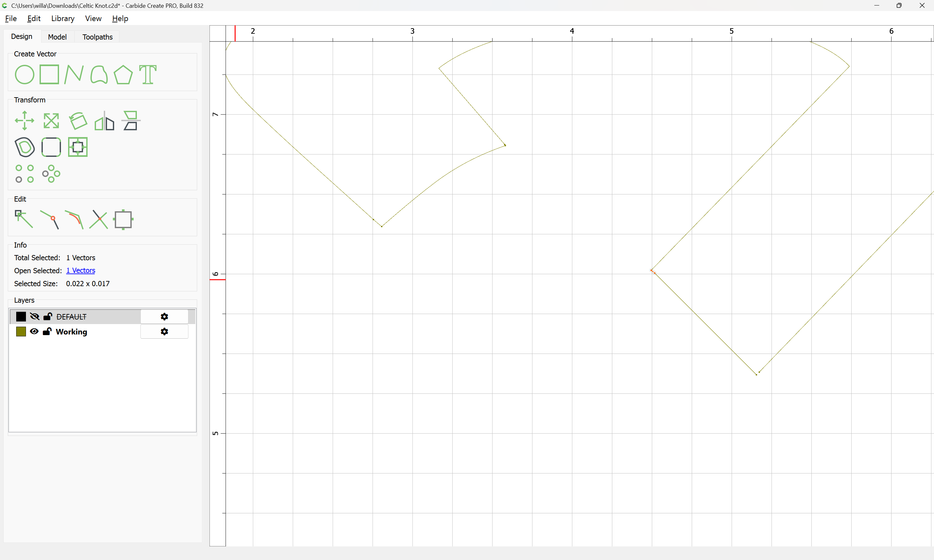Open the Offset Vectors tool
This screenshot has height=560, width=934.
pyautogui.click(x=25, y=147)
